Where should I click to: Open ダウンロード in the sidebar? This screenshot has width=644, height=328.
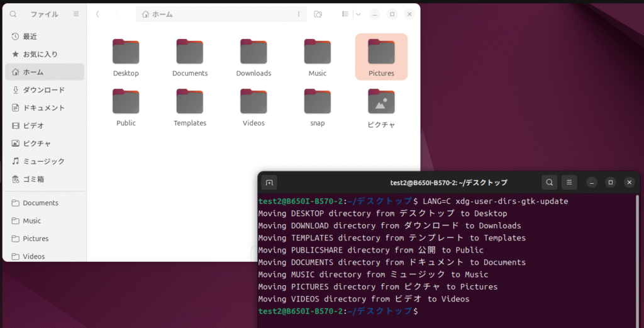point(45,90)
